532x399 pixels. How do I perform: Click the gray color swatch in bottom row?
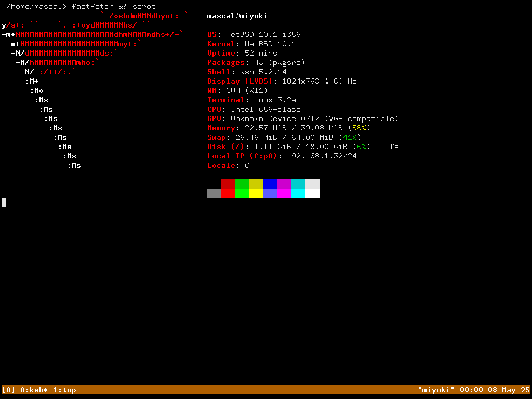pos(214,193)
